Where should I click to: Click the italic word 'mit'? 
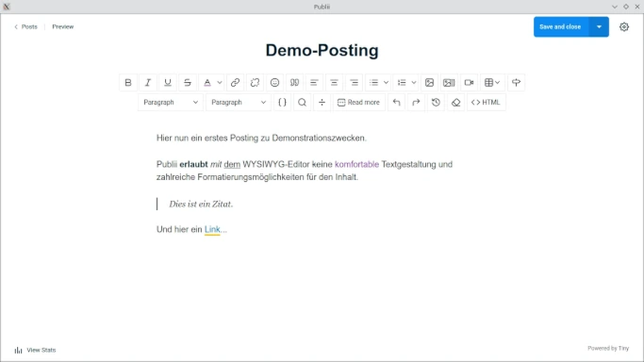(216, 164)
